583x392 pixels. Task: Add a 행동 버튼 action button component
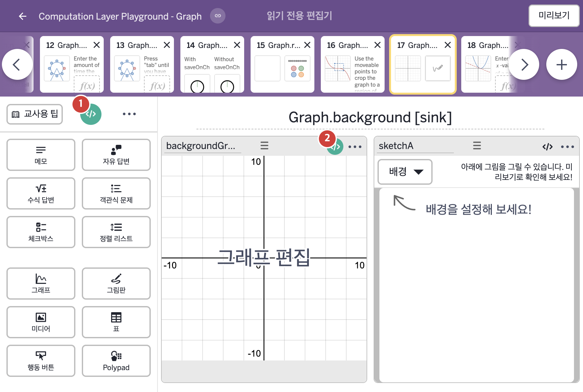(x=41, y=361)
